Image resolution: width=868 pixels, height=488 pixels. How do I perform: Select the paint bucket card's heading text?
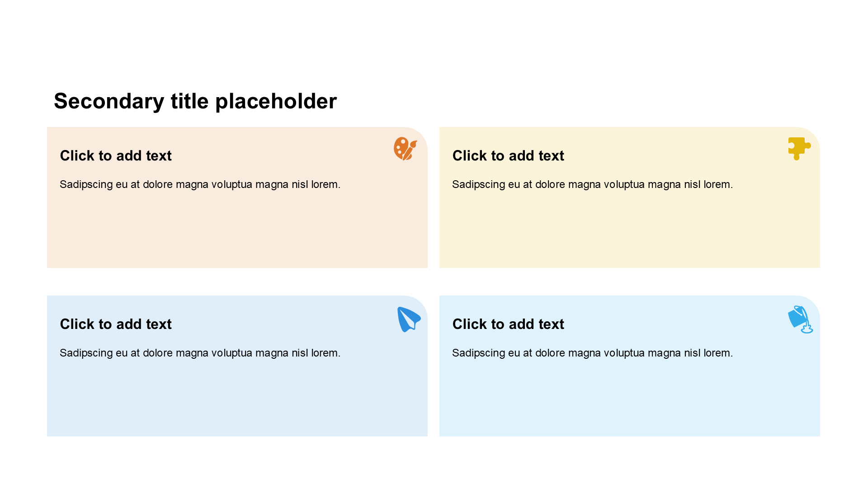(x=508, y=324)
